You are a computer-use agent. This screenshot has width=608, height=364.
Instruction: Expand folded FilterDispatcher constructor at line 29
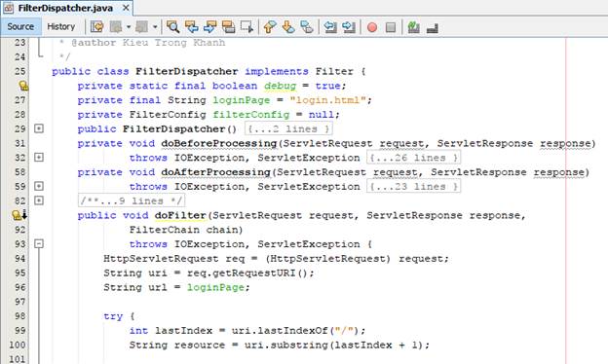tap(39, 128)
